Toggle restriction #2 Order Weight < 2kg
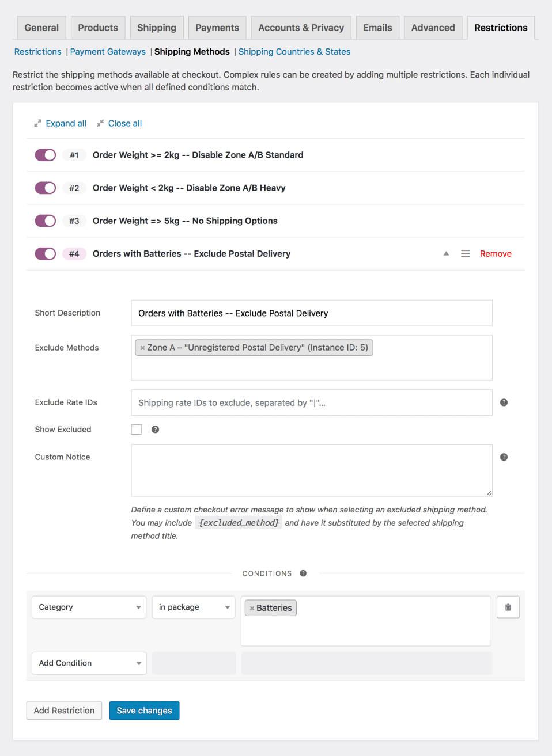Image resolution: width=552 pixels, height=756 pixels. 46,188
